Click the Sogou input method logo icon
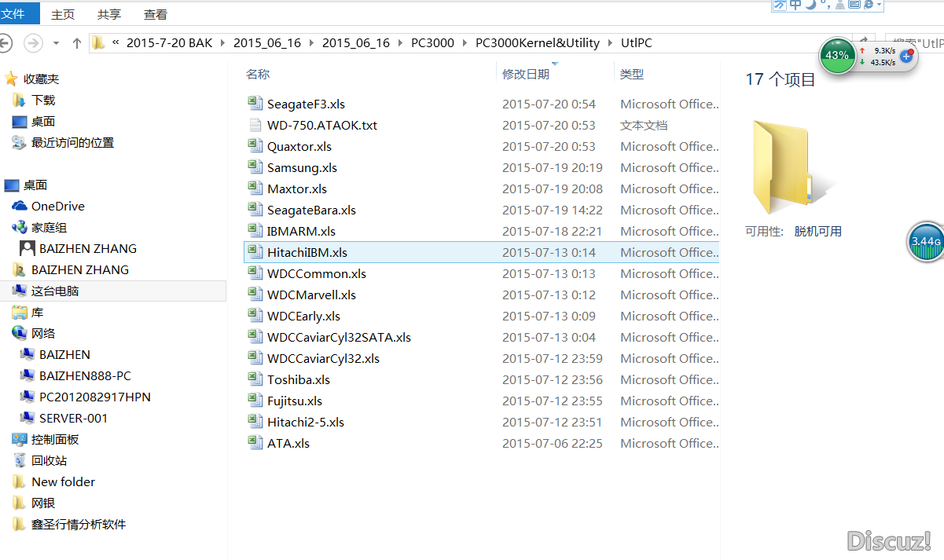Image resolution: width=944 pixels, height=560 pixels. pyautogui.click(x=779, y=5)
